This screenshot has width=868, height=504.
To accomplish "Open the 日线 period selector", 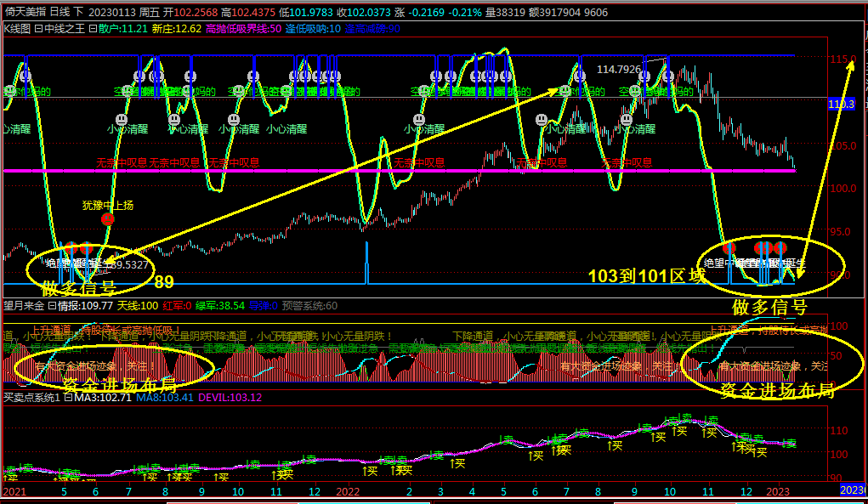I will [60, 12].
